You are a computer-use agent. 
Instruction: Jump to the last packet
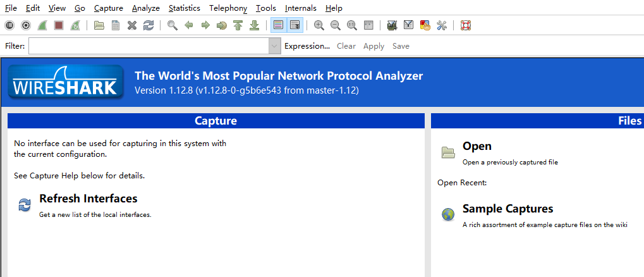click(255, 25)
